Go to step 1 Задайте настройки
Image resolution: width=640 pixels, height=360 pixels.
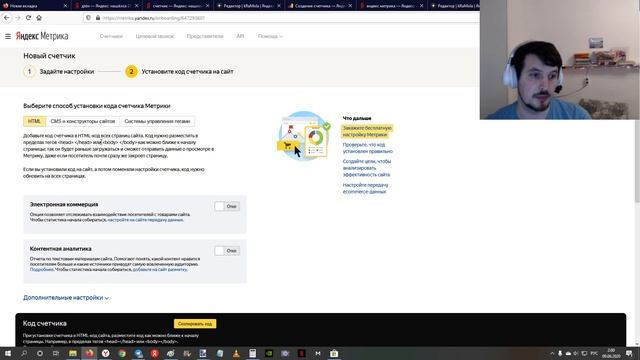(59, 71)
